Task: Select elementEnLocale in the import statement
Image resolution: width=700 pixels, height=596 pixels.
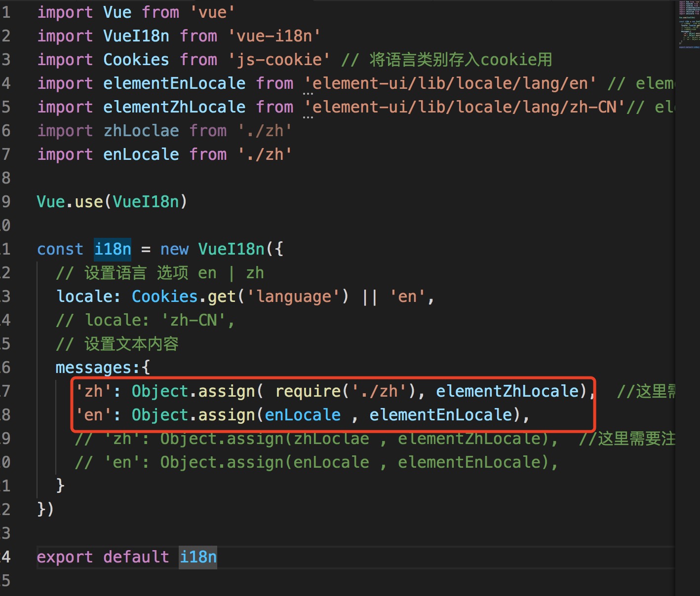Action: [x=174, y=83]
